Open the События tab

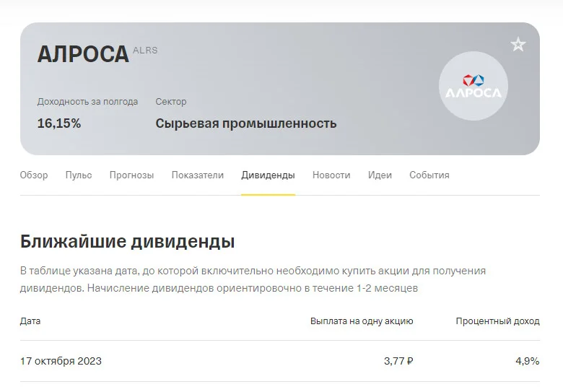[429, 175]
